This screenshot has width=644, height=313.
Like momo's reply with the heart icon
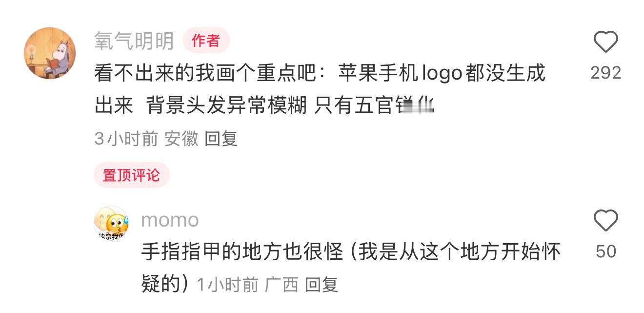pos(605,221)
